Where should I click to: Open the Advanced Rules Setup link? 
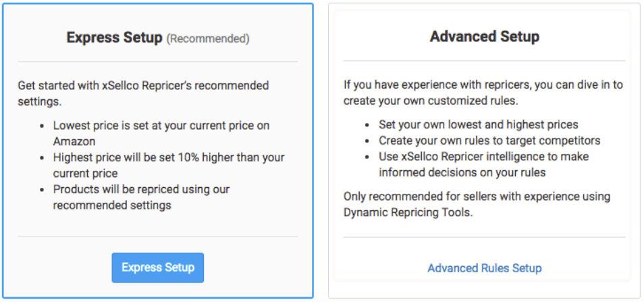pyautogui.click(x=484, y=268)
